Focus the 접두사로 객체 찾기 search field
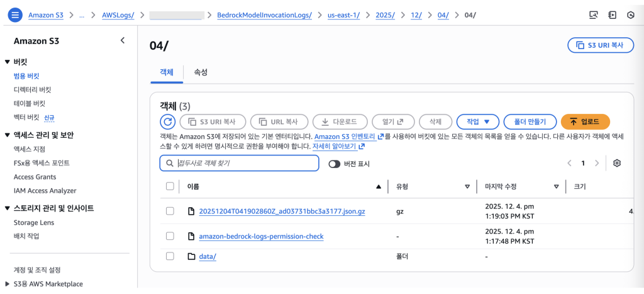 (x=240, y=163)
